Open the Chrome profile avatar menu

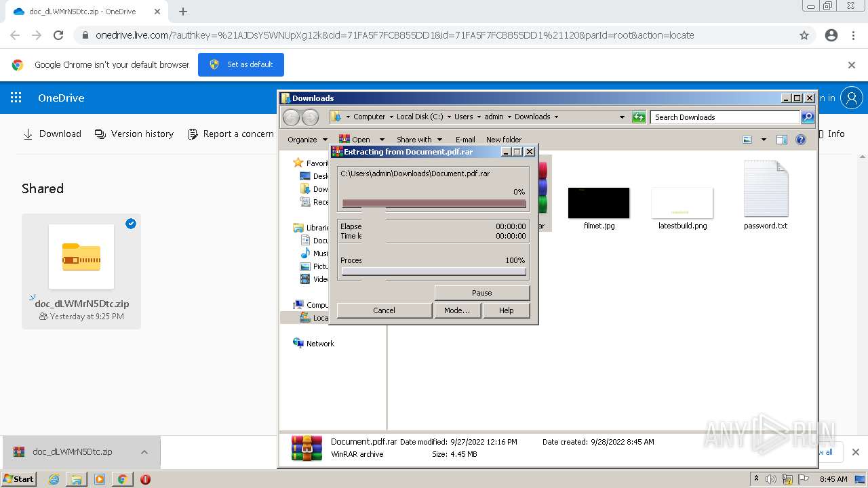[x=831, y=35]
